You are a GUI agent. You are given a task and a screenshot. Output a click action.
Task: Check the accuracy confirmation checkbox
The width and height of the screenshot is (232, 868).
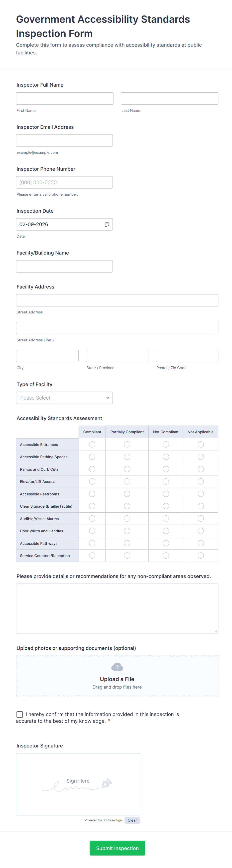coord(20,714)
